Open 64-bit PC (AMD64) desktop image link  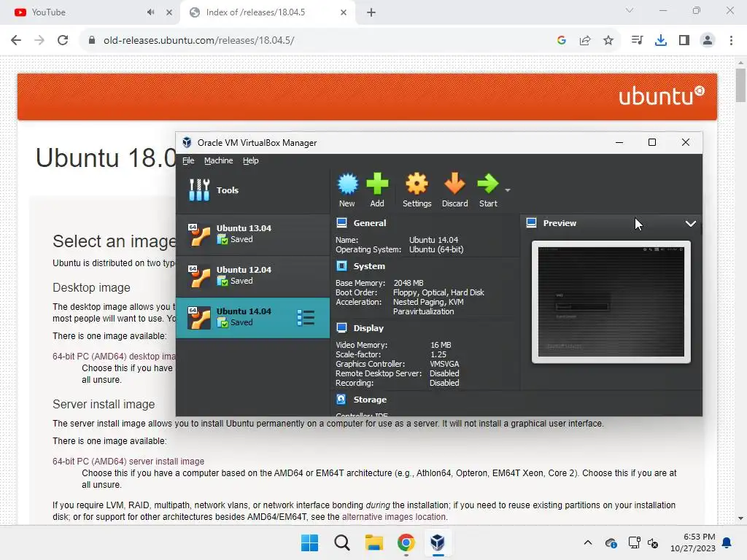point(114,356)
